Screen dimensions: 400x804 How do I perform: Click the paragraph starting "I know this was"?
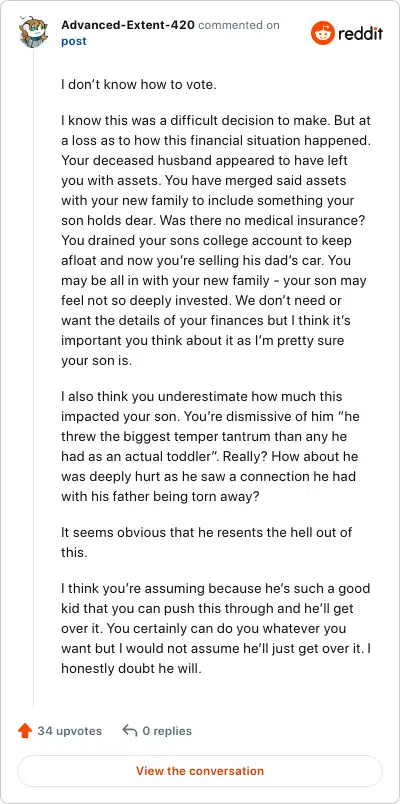pos(215,240)
